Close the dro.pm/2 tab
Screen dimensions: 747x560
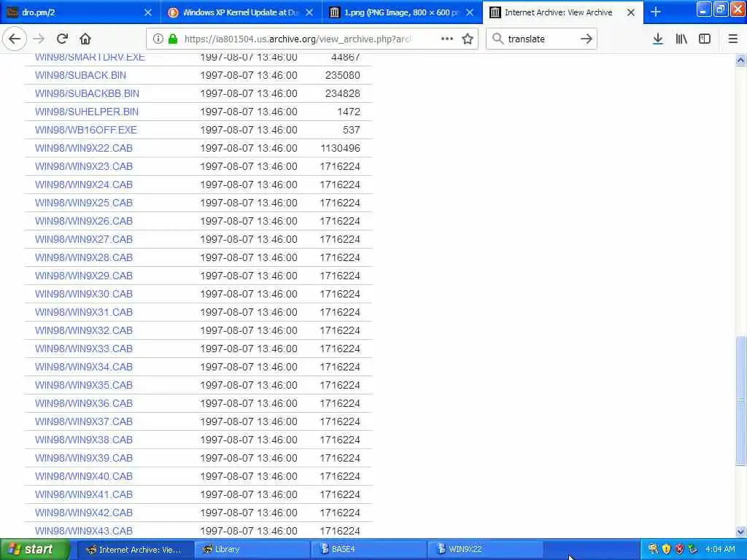pyautogui.click(x=148, y=12)
